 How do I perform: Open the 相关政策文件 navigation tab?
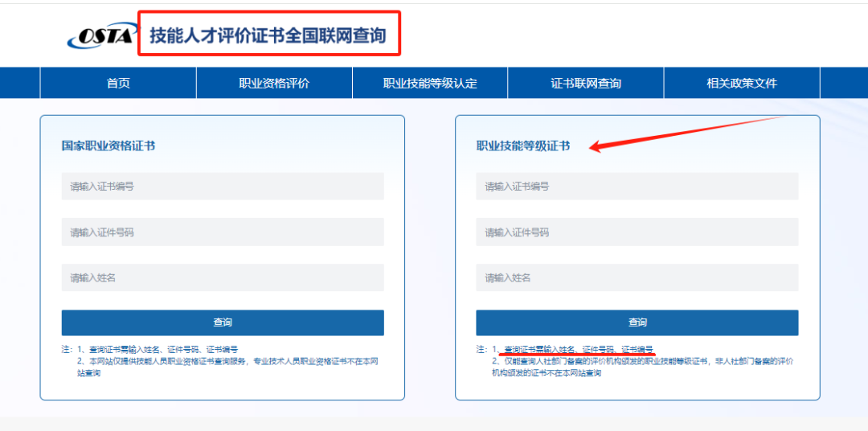(742, 83)
